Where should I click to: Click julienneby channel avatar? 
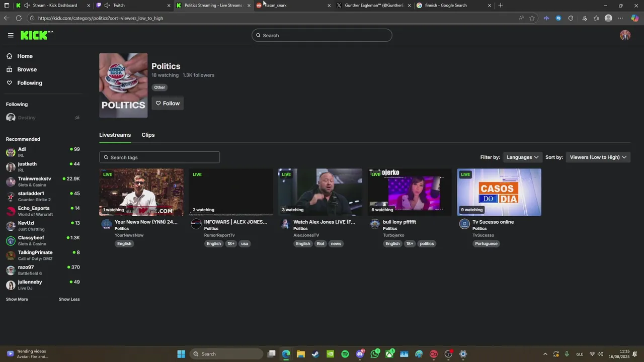pyautogui.click(x=11, y=285)
